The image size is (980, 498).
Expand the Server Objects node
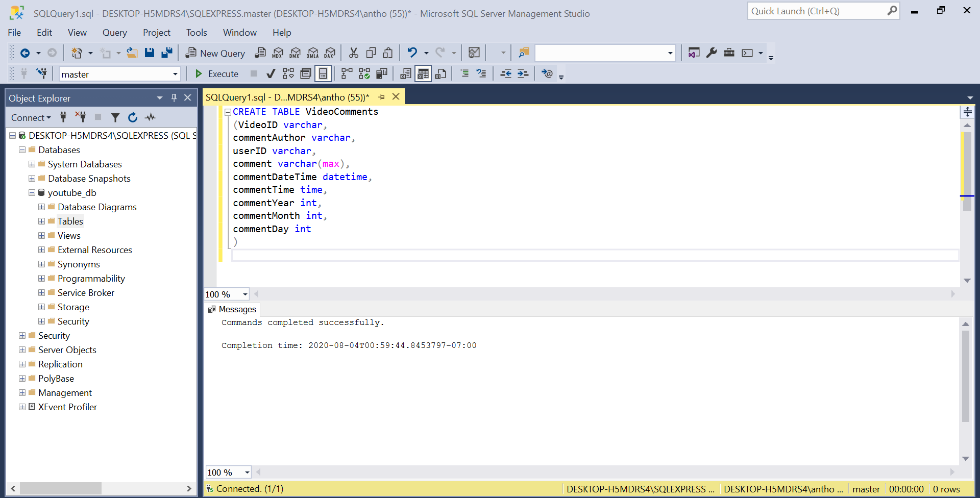[x=22, y=350]
